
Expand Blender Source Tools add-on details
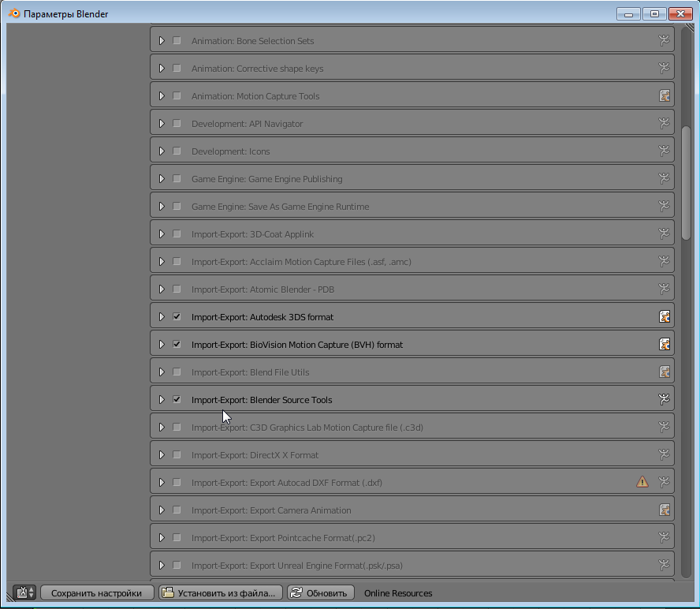coord(162,399)
